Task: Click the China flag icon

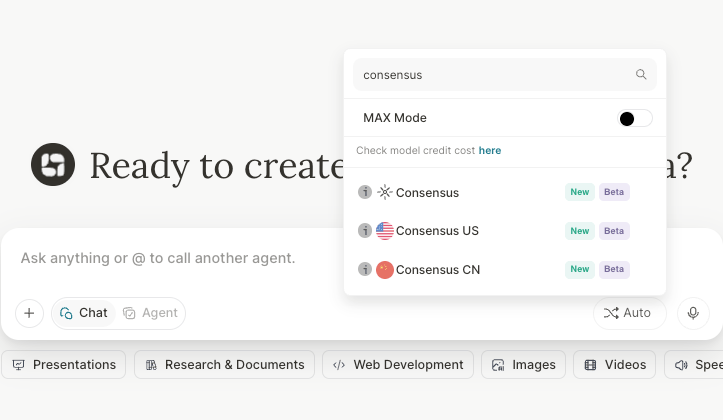Action: pos(385,270)
